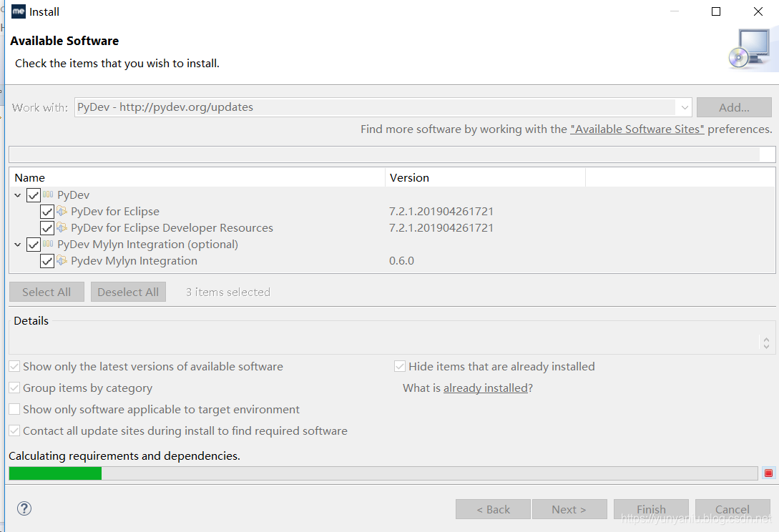
Task: Click the Pydev Mylyn Integration feature icon
Action: (x=62, y=260)
